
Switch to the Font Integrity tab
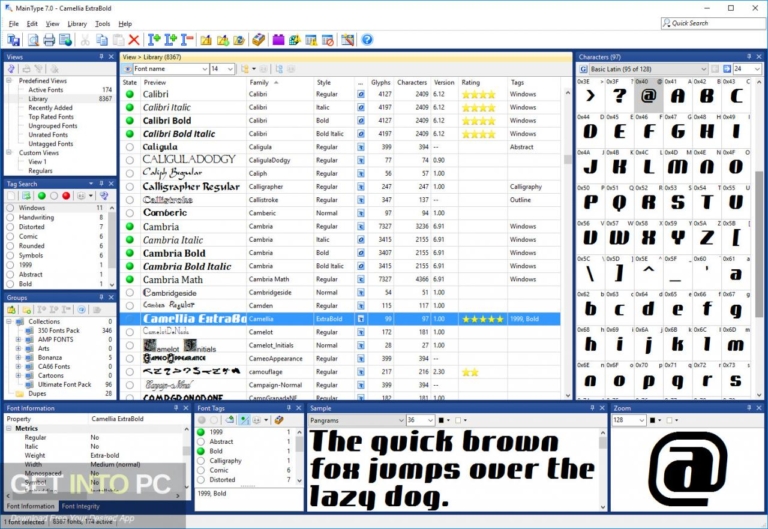pyautogui.click(x=81, y=506)
